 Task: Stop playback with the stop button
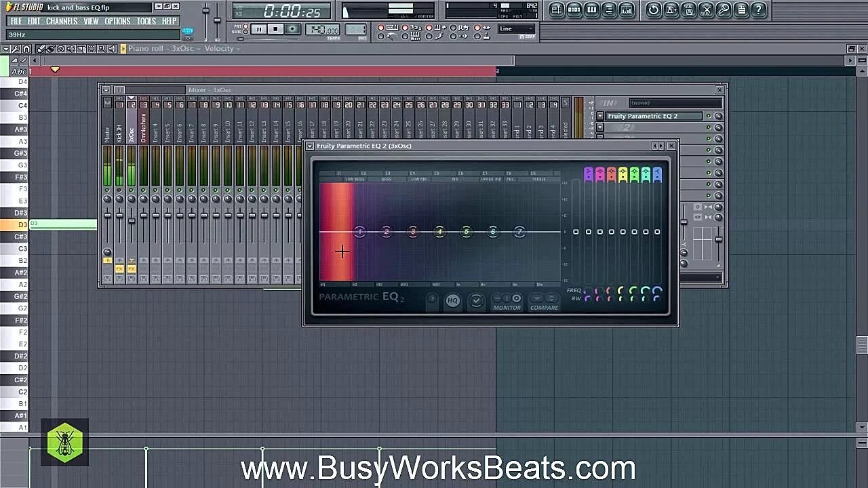click(275, 29)
